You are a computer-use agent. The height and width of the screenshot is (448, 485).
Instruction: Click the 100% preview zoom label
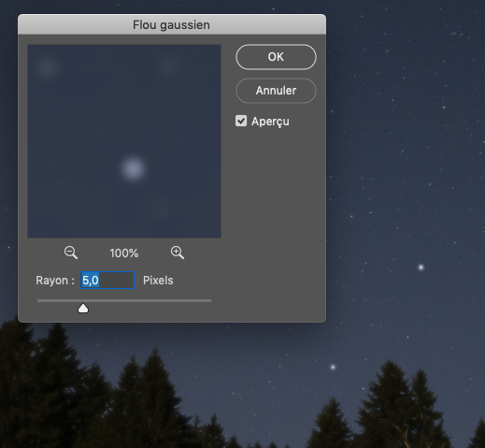(124, 253)
